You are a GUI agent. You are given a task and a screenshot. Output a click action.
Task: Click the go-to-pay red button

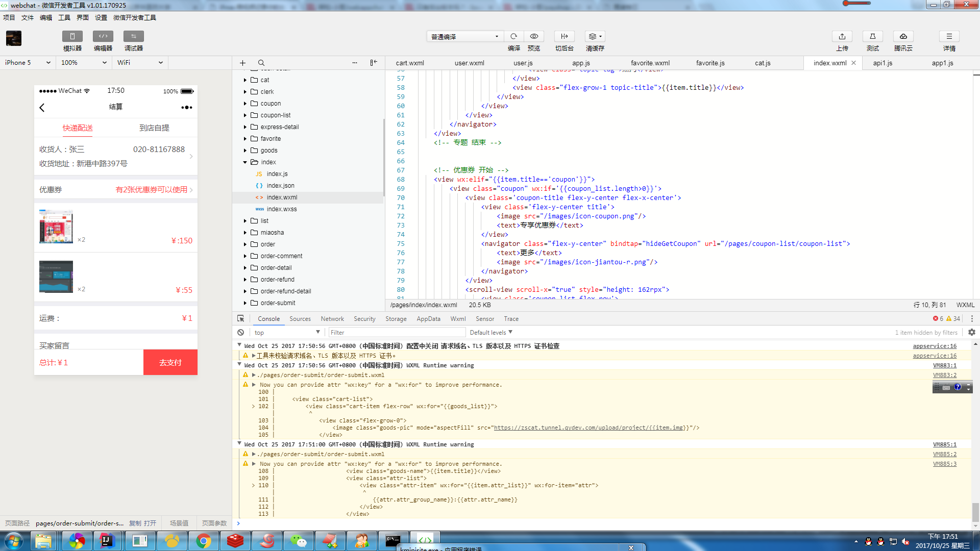[x=170, y=362]
